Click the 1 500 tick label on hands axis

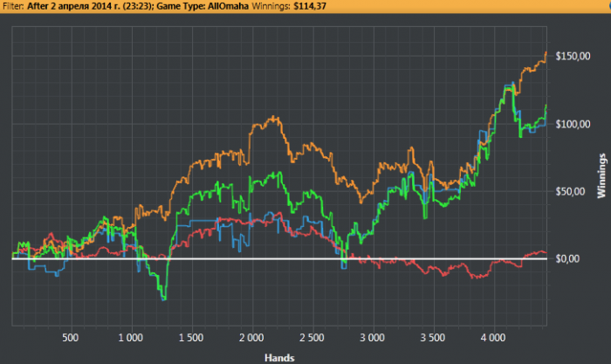tap(191, 337)
